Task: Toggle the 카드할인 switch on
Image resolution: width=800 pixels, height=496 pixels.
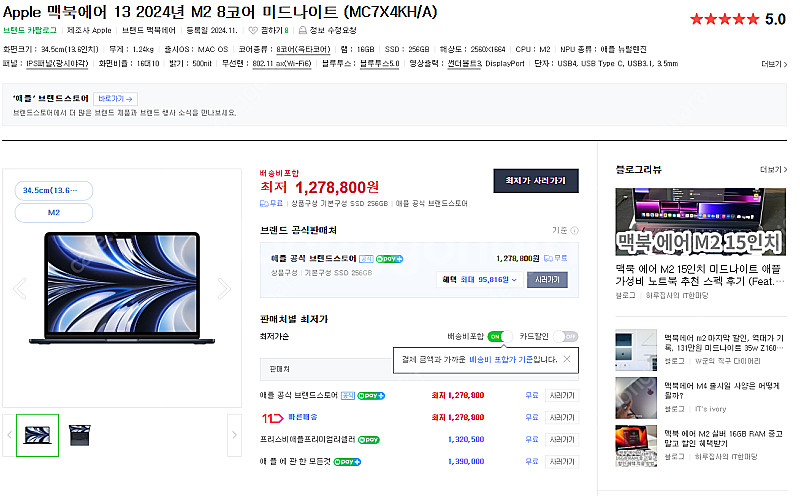Action: click(566, 337)
